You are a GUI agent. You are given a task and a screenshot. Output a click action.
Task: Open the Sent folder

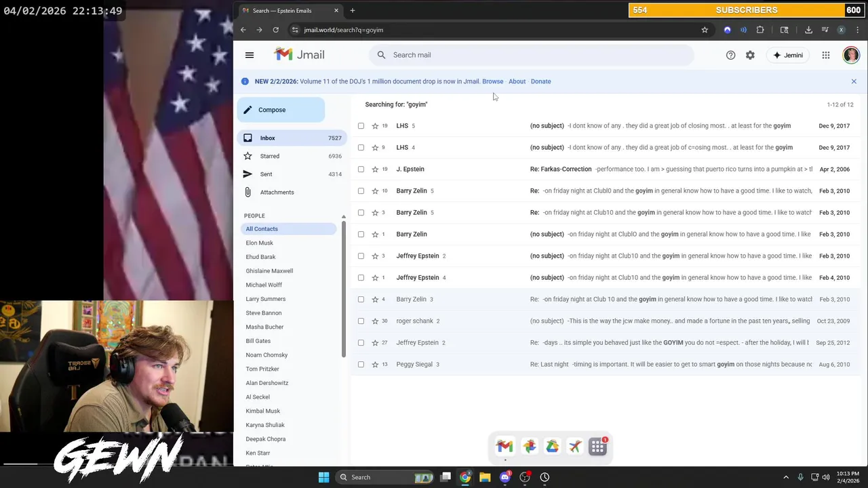pos(292,174)
